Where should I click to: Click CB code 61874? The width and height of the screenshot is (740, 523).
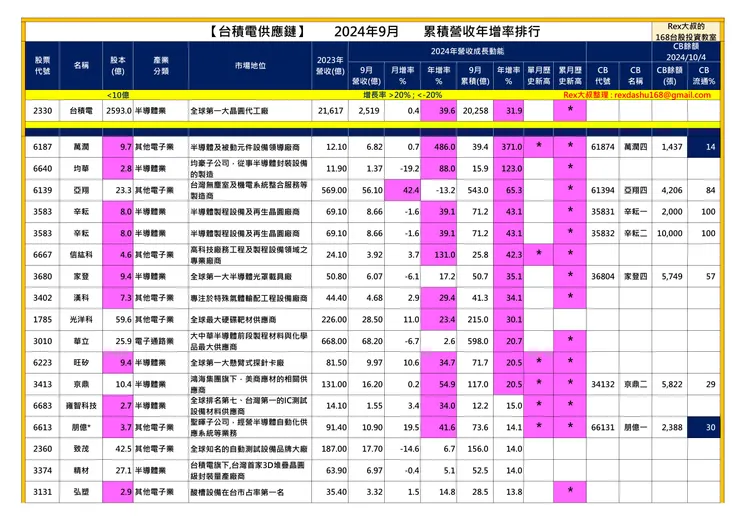(603, 147)
